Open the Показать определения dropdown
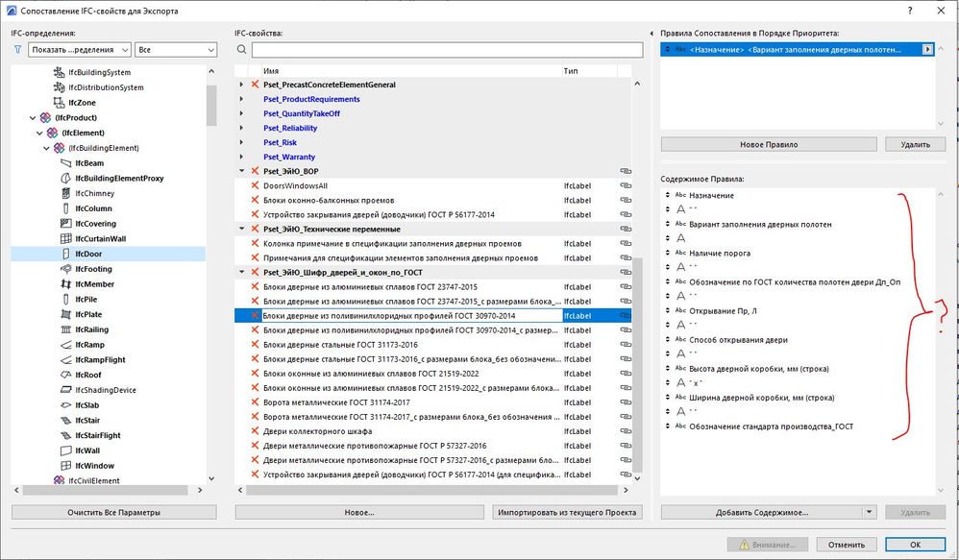The height and width of the screenshot is (560, 959). point(80,50)
